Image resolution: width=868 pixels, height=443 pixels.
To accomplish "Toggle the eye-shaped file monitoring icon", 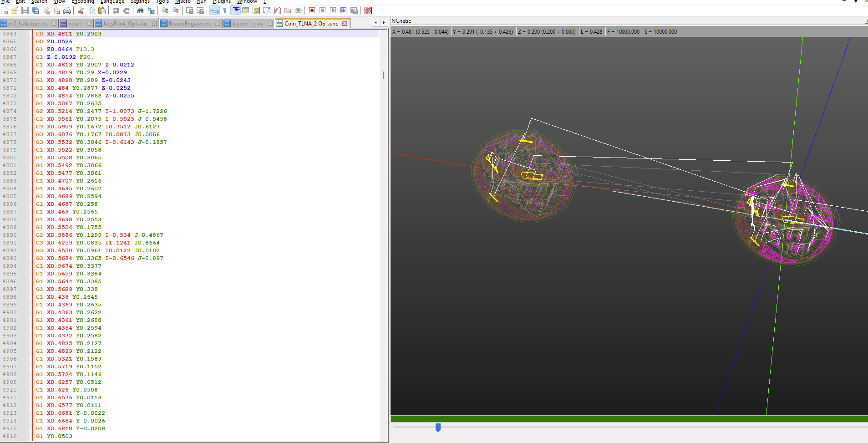I will click(298, 10).
